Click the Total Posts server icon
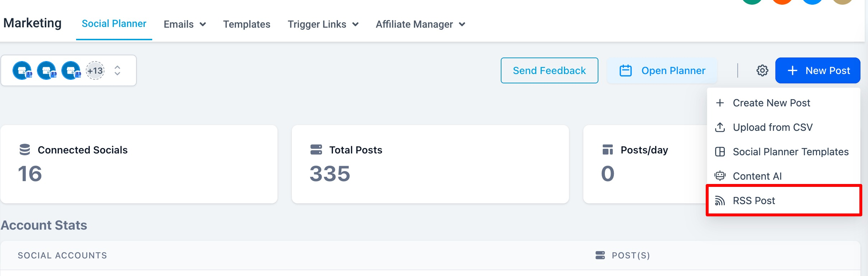This screenshot has height=276, width=868. pos(316,149)
